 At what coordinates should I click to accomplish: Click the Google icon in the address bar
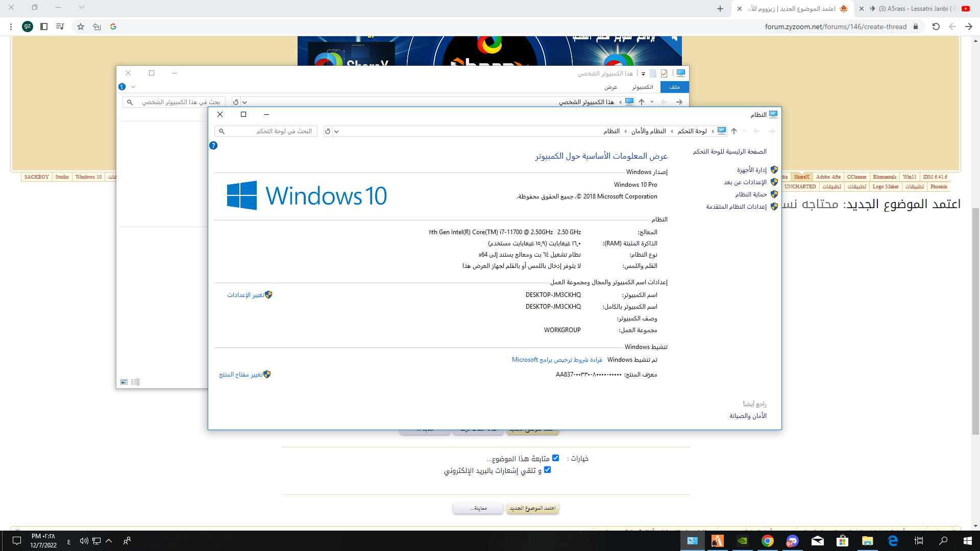click(113, 27)
